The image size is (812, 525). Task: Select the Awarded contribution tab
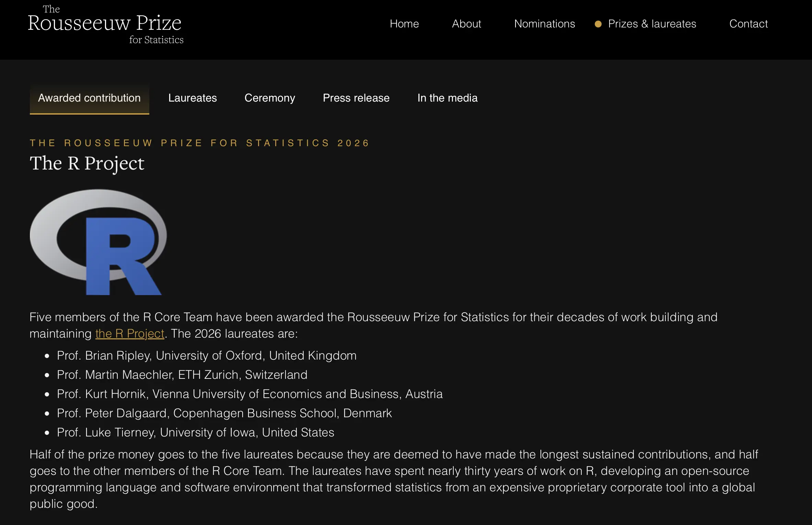click(x=89, y=98)
